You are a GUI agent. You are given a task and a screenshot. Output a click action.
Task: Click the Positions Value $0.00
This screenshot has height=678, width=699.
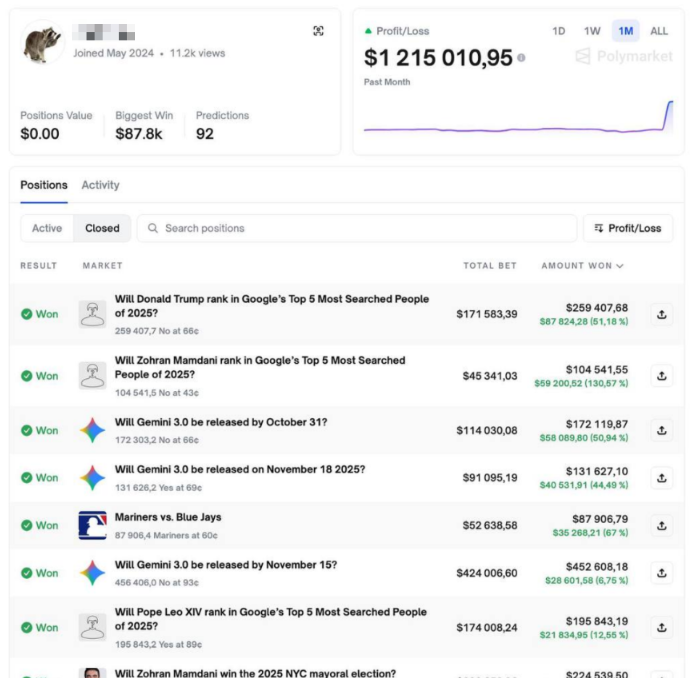click(x=40, y=134)
